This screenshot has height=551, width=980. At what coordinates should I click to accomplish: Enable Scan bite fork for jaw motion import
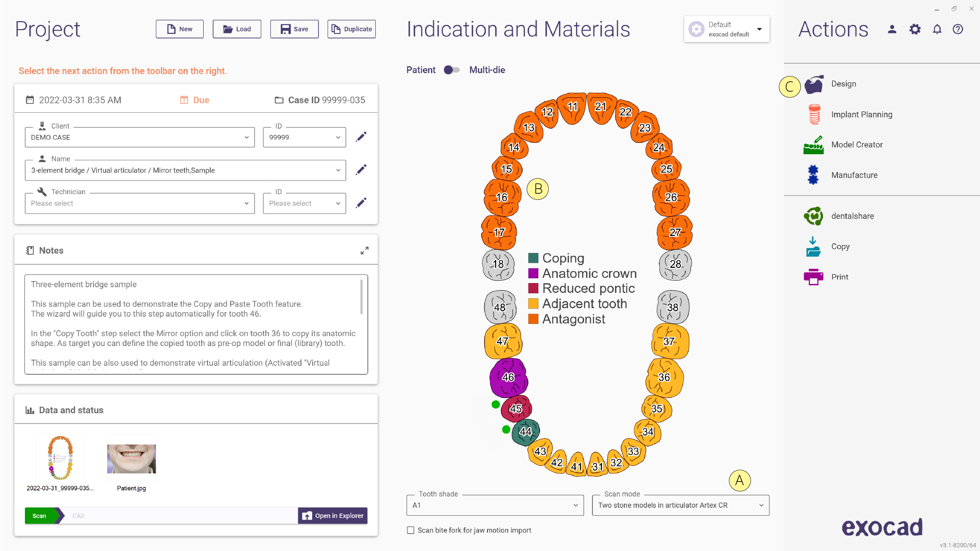click(x=411, y=530)
